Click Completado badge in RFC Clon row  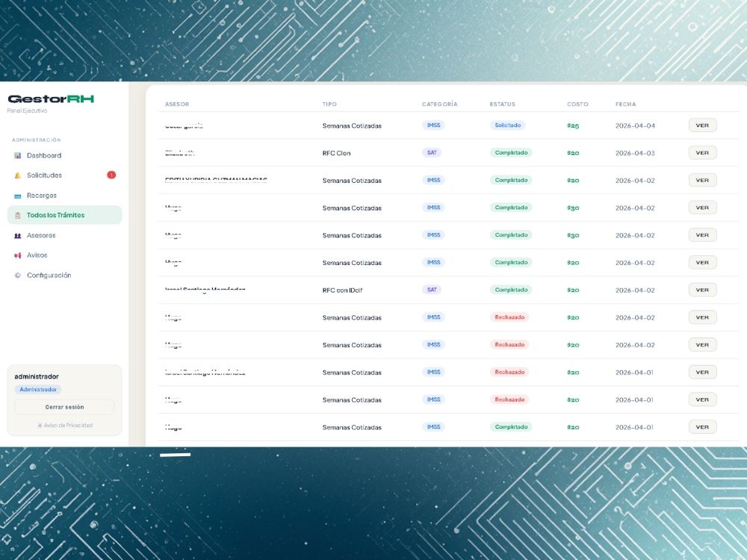pos(511,153)
